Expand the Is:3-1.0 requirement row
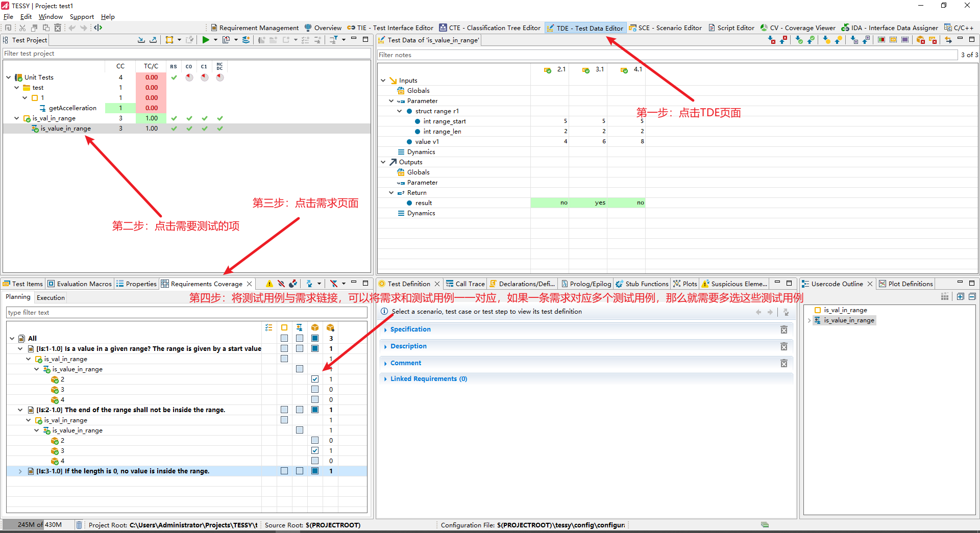The image size is (980, 533). coord(20,471)
